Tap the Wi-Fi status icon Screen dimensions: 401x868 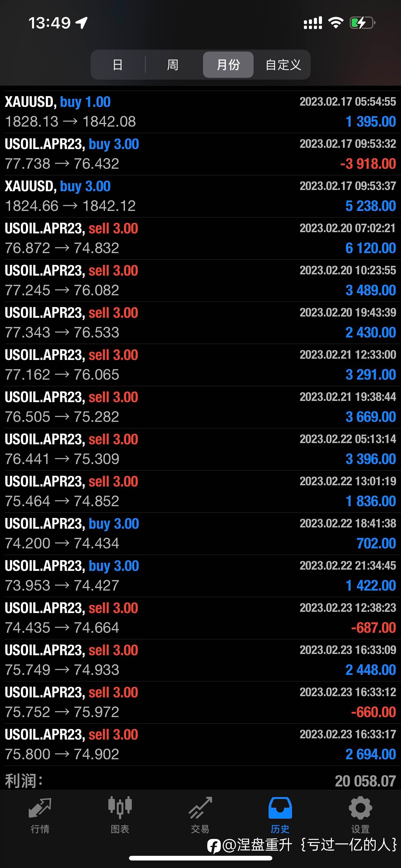(336, 22)
